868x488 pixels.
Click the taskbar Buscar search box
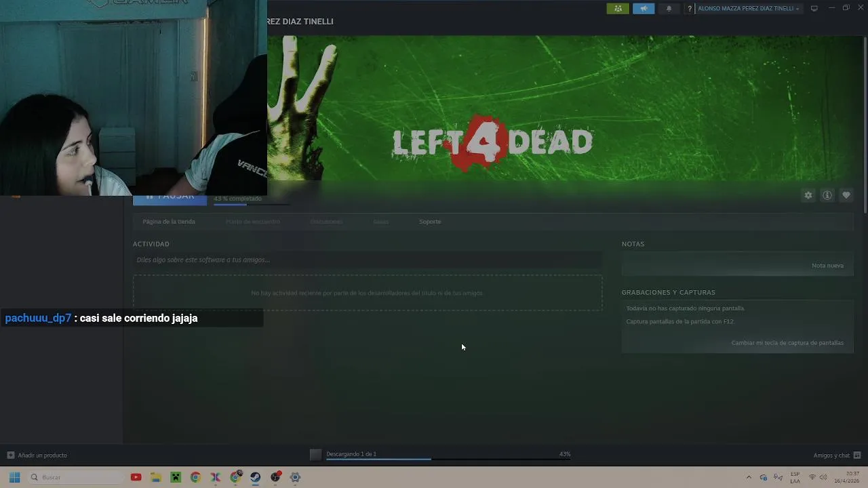77,477
